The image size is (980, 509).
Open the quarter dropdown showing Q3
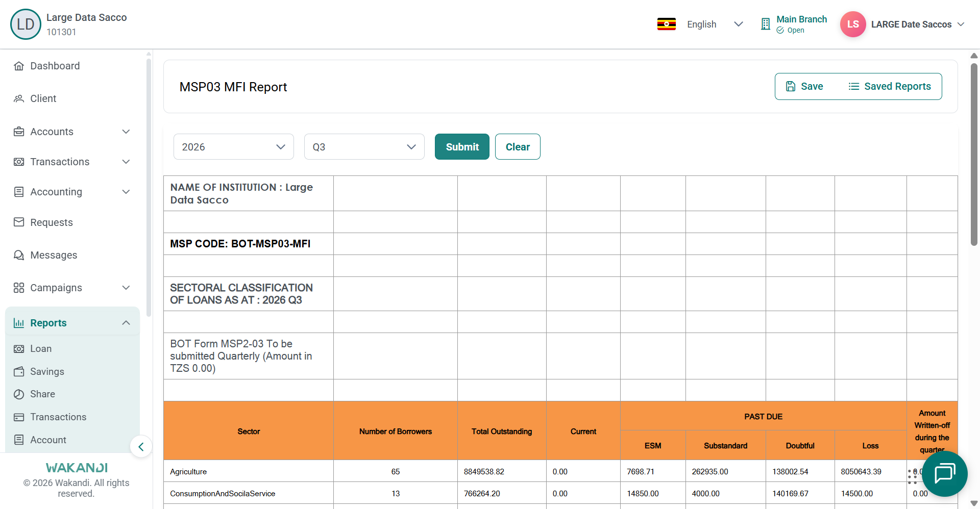click(364, 147)
